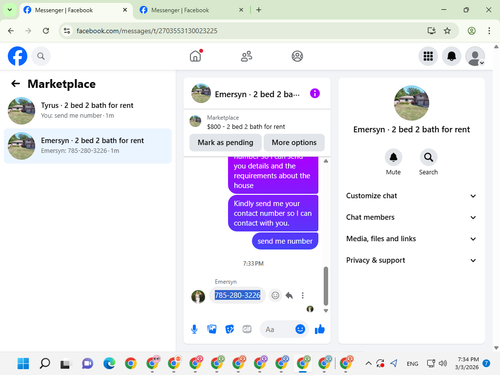Image resolution: width=500 pixels, height=375 pixels.
Task: Open Chrome profile icon
Action: click(471, 31)
